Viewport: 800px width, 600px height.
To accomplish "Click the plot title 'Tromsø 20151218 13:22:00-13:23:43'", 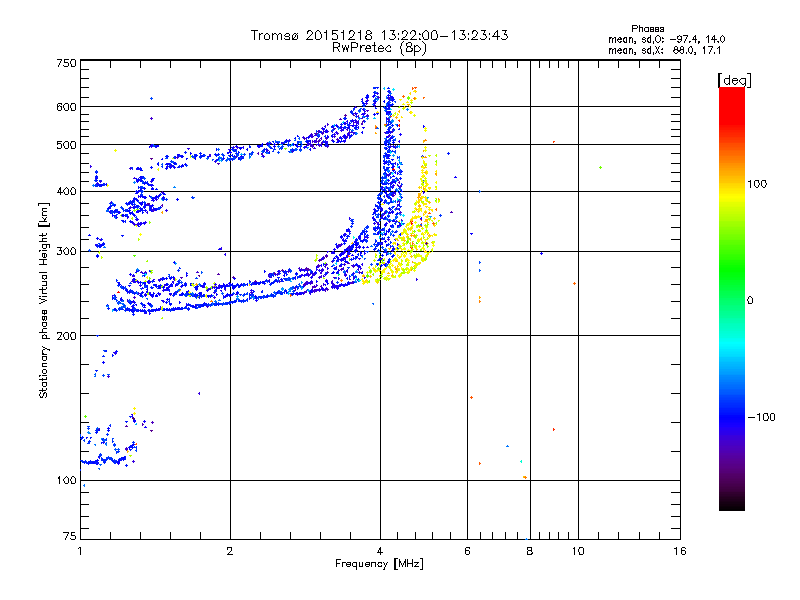I will pos(379,35).
